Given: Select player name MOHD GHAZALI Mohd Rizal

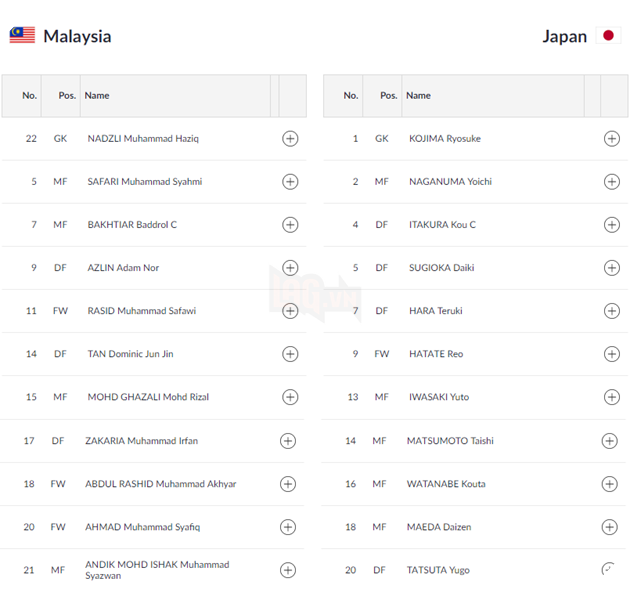Looking at the screenshot, I should pyautogui.click(x=148, y=397).
